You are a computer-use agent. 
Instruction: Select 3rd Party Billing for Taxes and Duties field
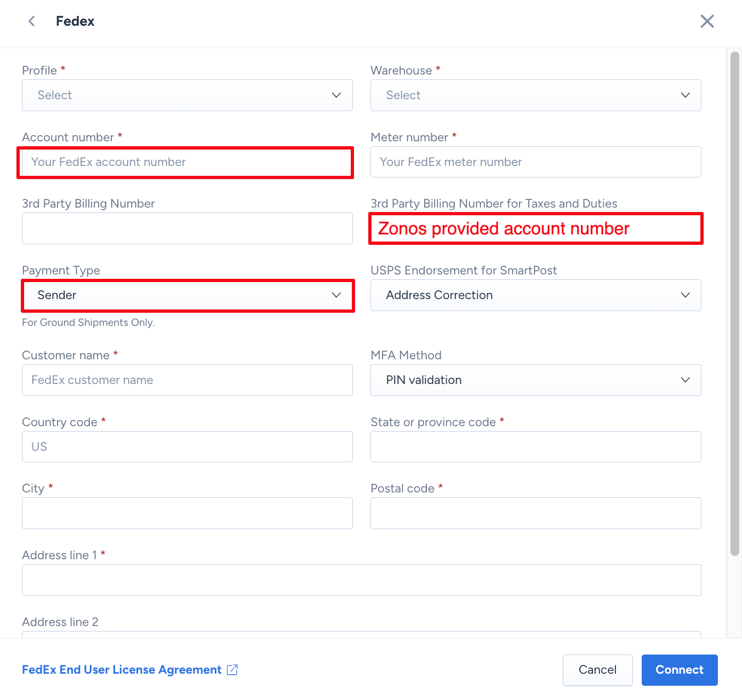coord(535,228)
